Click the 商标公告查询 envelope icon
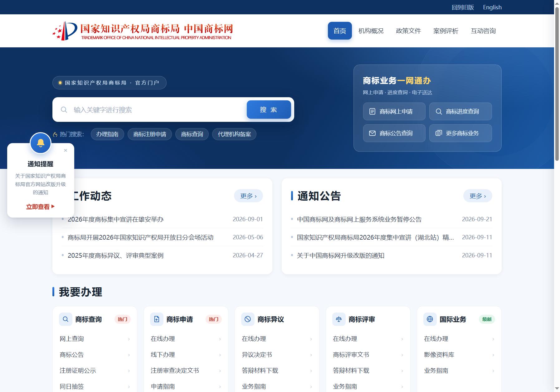Viewport: 560px width, 392px height. pos(372,133)
